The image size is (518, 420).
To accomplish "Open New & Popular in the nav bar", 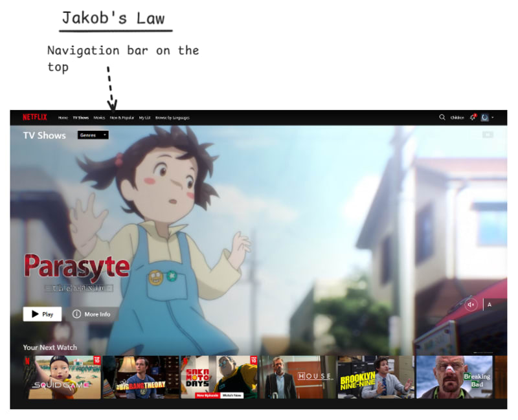I will tap(122, 118).
